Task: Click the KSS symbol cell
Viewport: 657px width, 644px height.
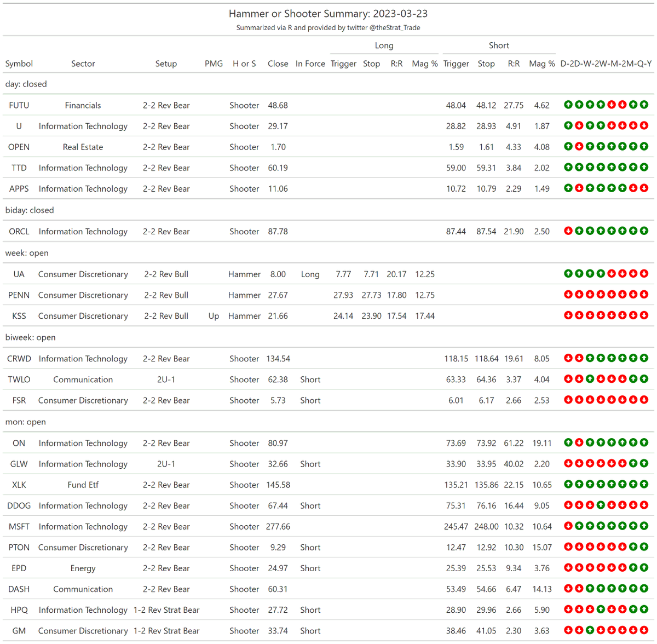Action: coord(19,315)
